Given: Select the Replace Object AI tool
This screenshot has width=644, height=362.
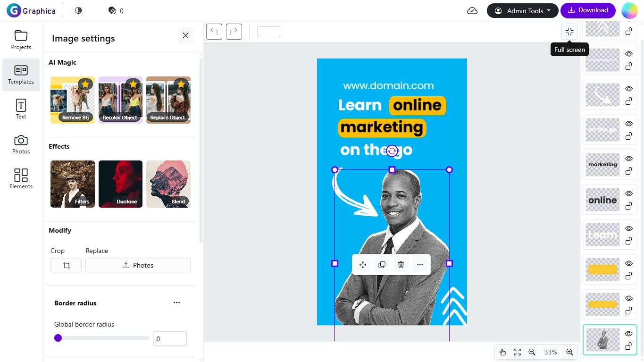Looking at the screenshot, I should [x=168, y=100].
